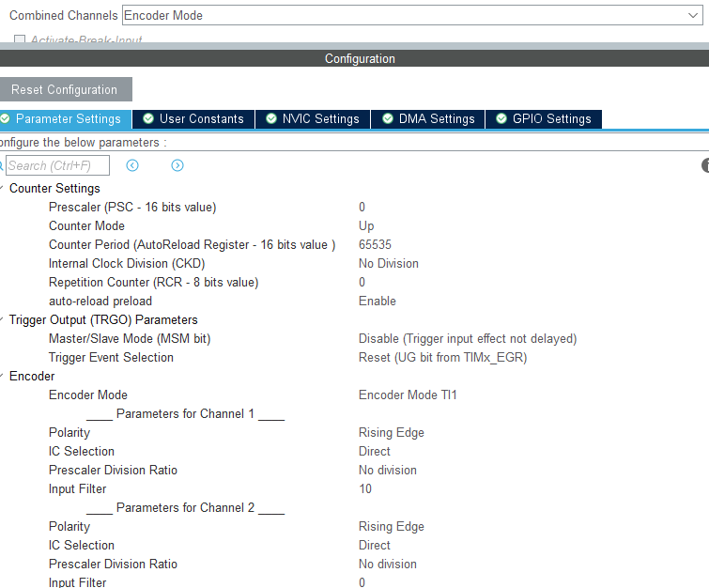Click the green check on DMA Settings tab

coord(388,118)
